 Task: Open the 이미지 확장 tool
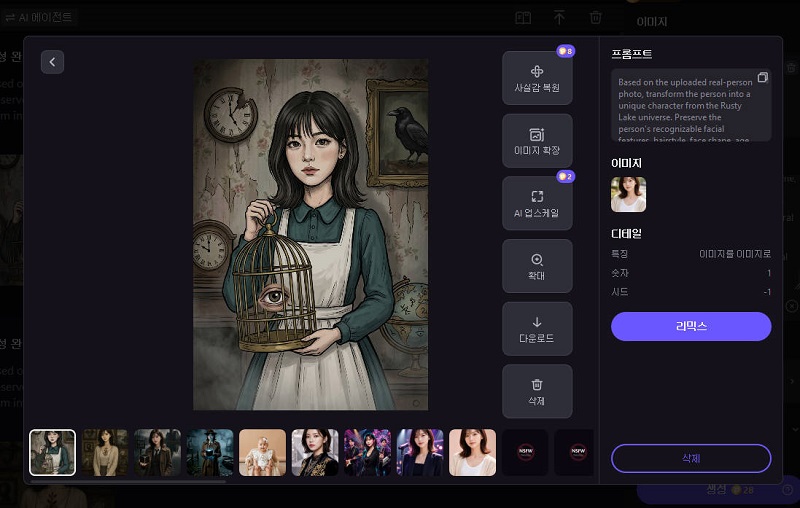tap(537, 141)
